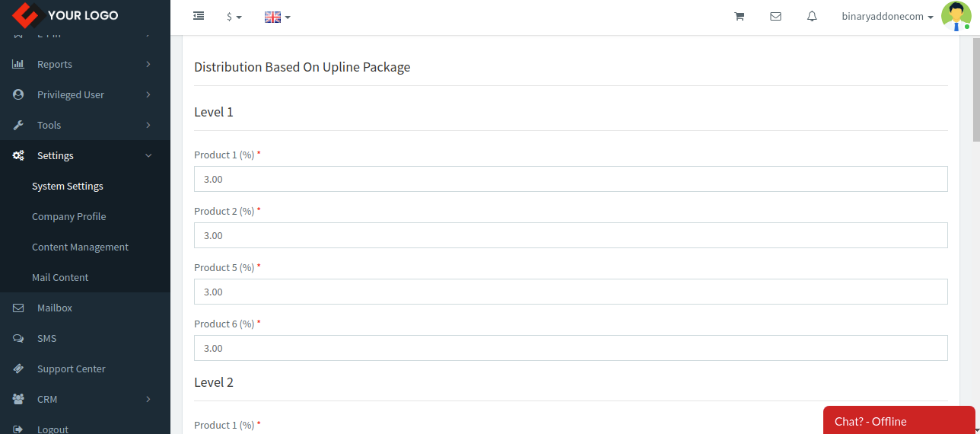Toggle sidebar with the indent menu icon
The width and height of the screenshot is (980, 434).
[199, 16]
